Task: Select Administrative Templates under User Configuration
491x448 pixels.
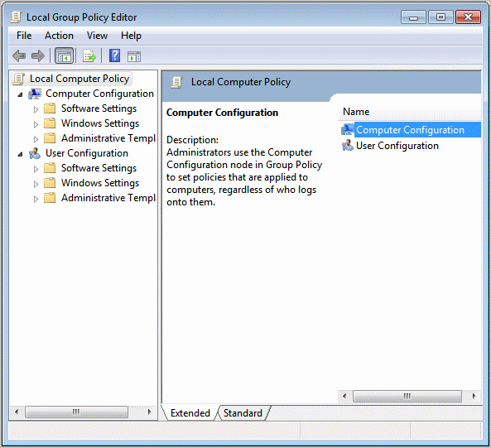Action: click(x=108, y=198)
